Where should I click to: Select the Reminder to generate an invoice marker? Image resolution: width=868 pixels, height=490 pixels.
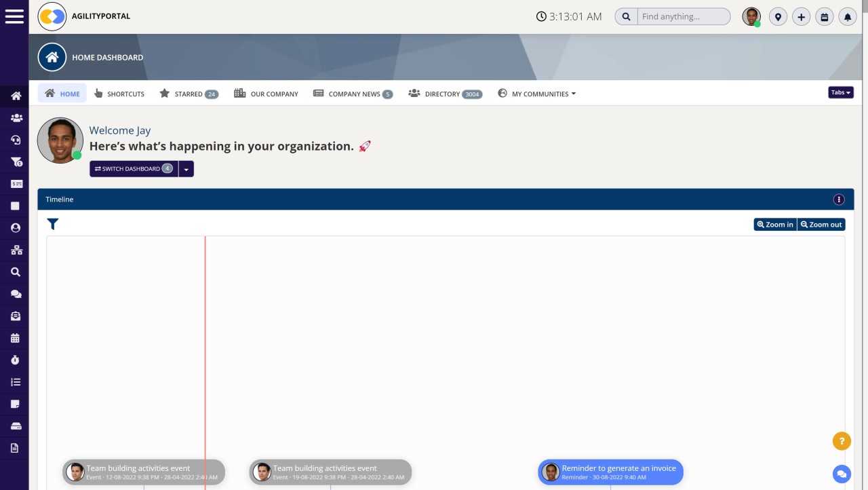coord(610,472)
